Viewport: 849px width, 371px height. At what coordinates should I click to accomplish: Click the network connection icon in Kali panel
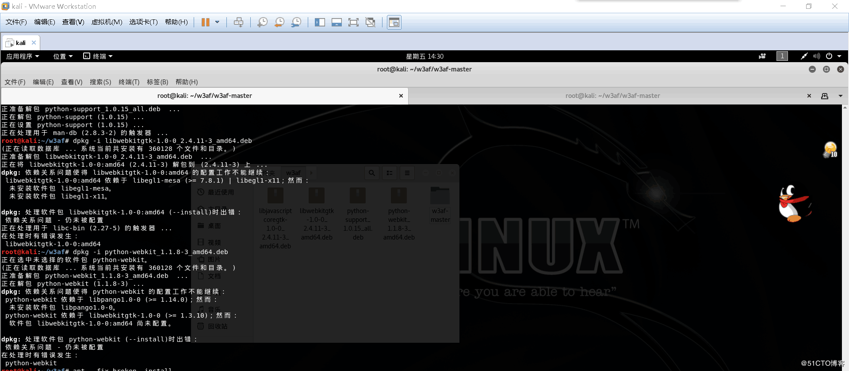coord(805,56)
